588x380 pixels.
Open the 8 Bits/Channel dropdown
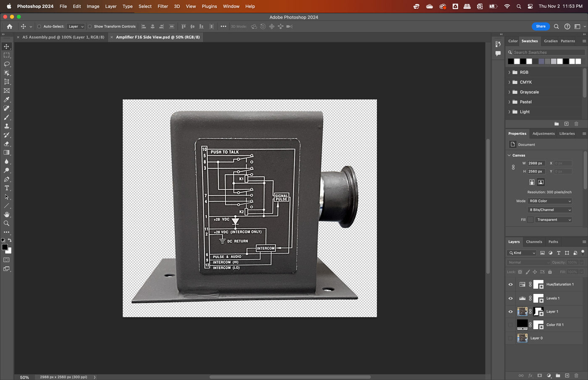coord(550,210)
